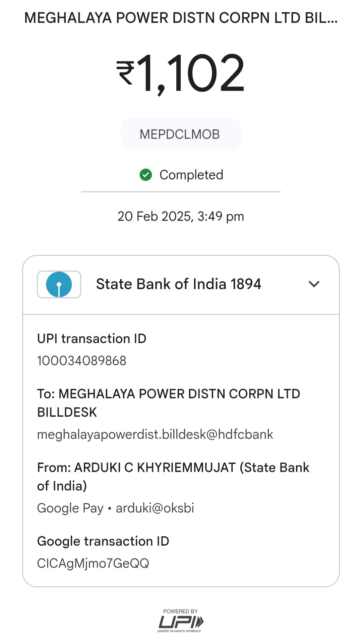Expand State Bank of India 1894 row
This screenshot has width=362, height=644.
pyautogui.click(x=178, y=284)
